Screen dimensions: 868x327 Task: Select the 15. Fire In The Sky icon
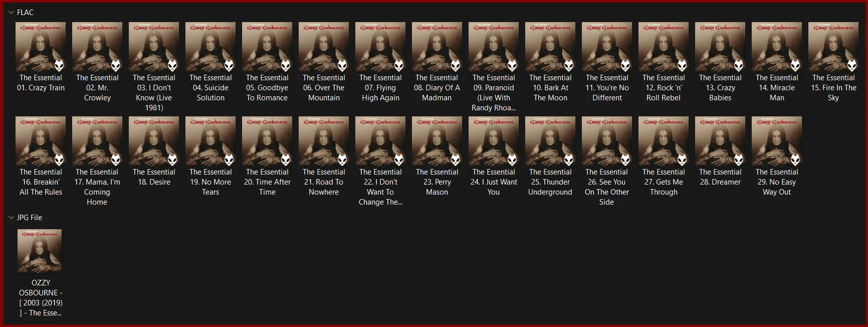833,47
